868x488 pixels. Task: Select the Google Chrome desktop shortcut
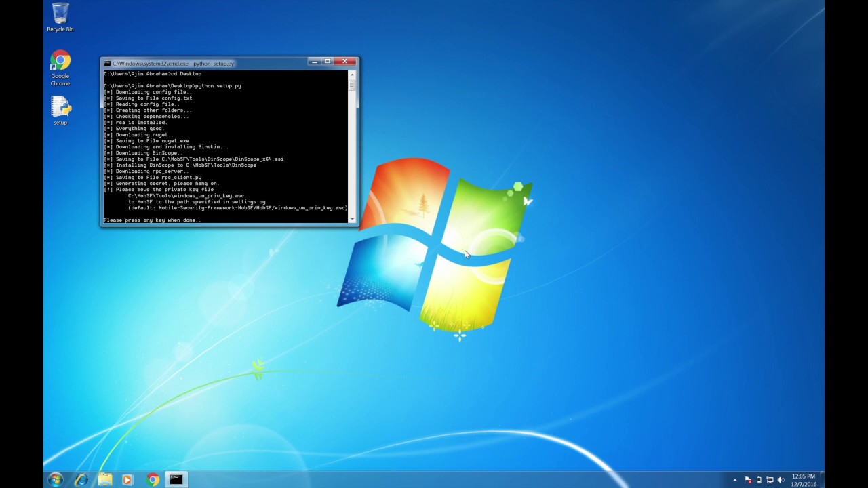coord(60,68)
